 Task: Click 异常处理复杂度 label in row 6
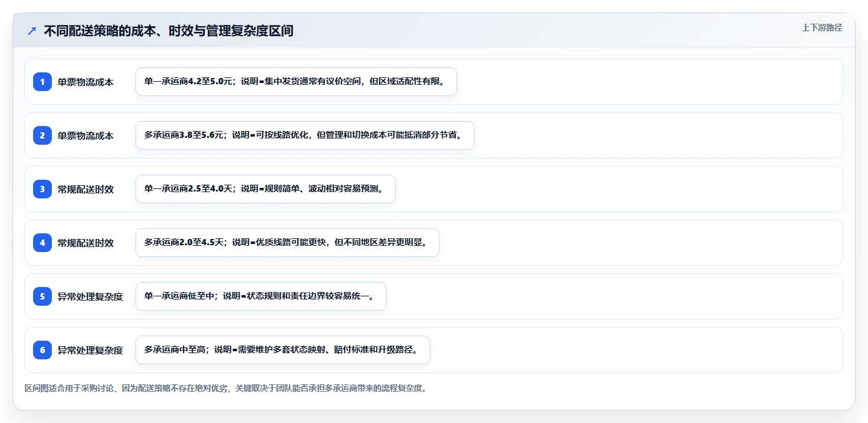click(x=91, y=350)
